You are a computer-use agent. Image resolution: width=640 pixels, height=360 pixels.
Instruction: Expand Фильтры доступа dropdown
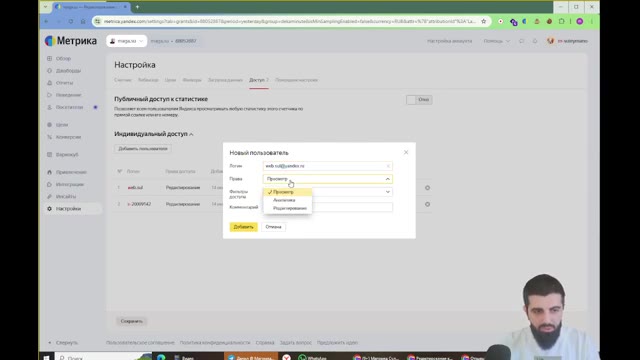tap(387, 192)
